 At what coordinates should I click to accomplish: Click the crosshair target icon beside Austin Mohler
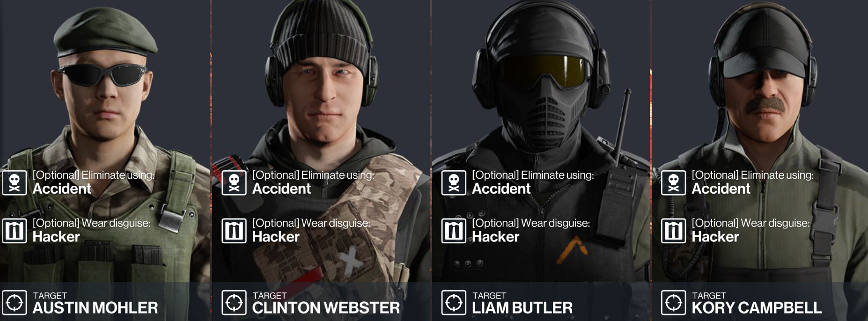click(15, 303)
